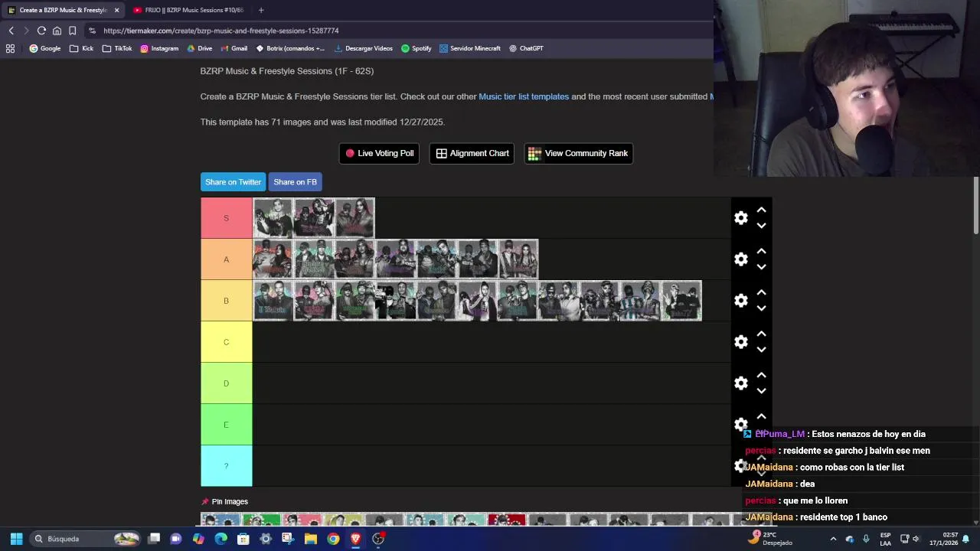The width and height of the screenshot is (980, 551).
Task: Click the yellow C tier label
Action: point(226,342)
